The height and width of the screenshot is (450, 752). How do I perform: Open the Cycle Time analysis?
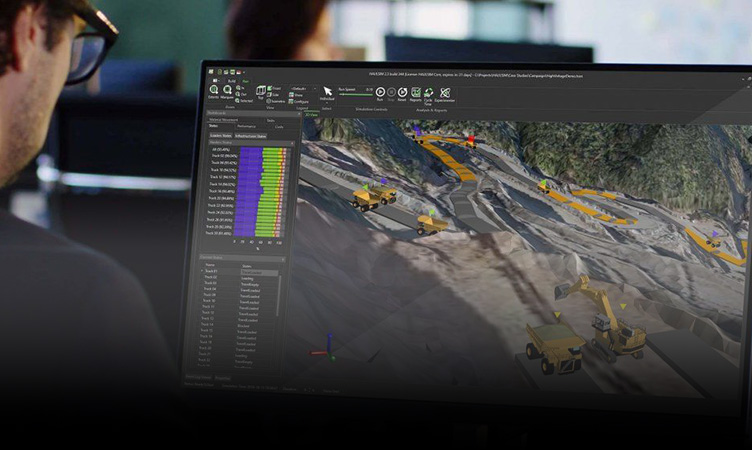[x=428, y=96]
